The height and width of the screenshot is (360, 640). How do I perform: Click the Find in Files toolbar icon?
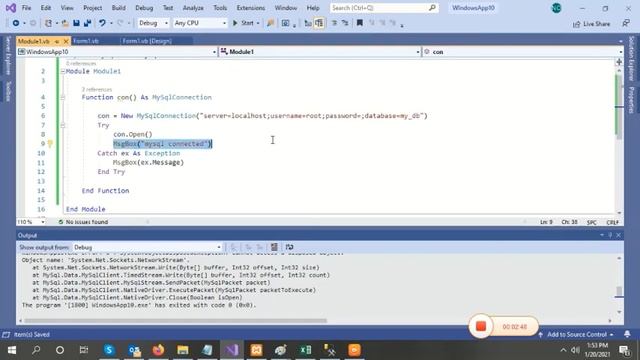[270, 23]
